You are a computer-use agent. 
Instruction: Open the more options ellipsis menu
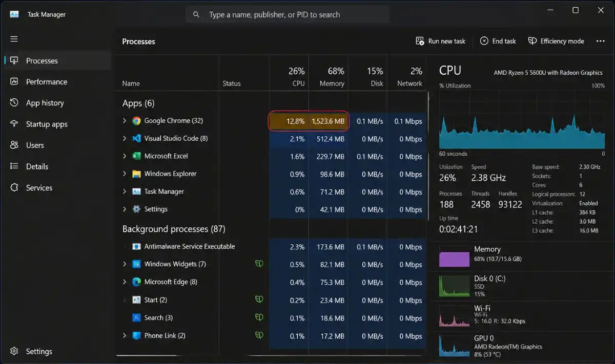pos(601,41)
